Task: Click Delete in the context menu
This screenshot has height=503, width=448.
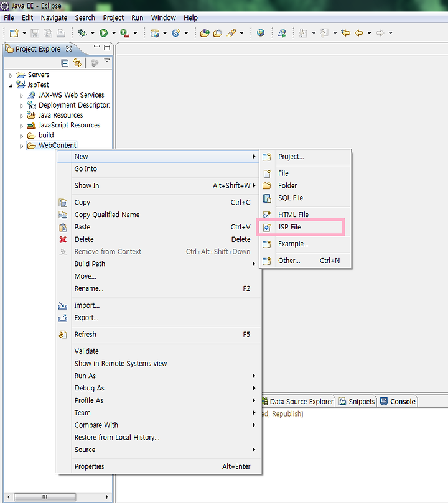Action: [x=158, y=239]
